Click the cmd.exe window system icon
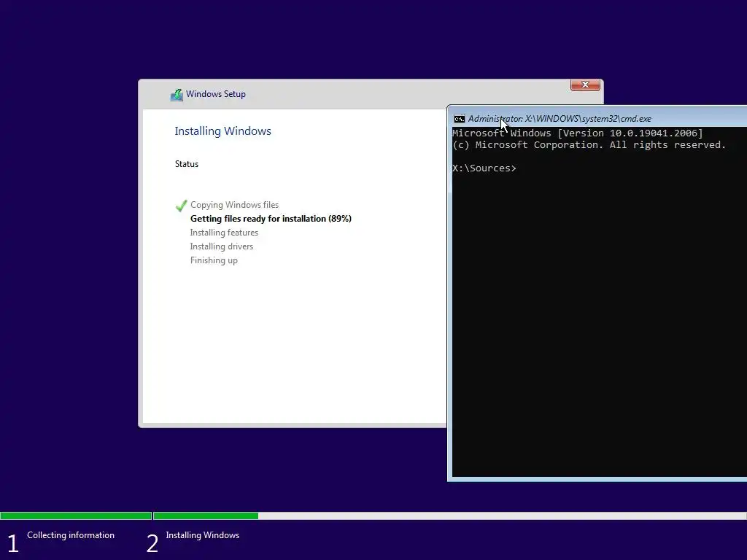 (460, 119)
